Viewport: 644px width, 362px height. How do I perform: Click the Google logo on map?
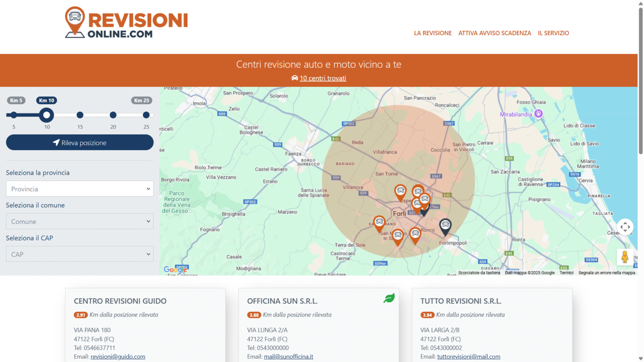pos(175,270)
